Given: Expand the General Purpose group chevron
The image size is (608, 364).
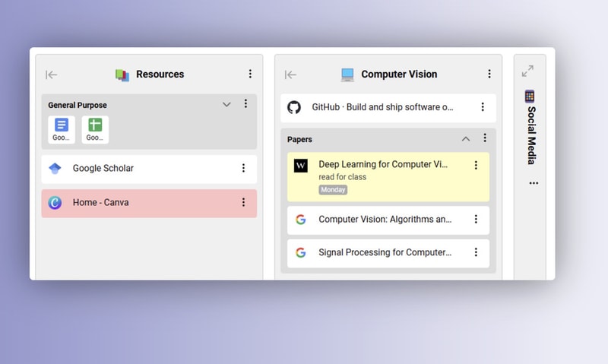Looking at the screenshot, I should tap(226, 105).
